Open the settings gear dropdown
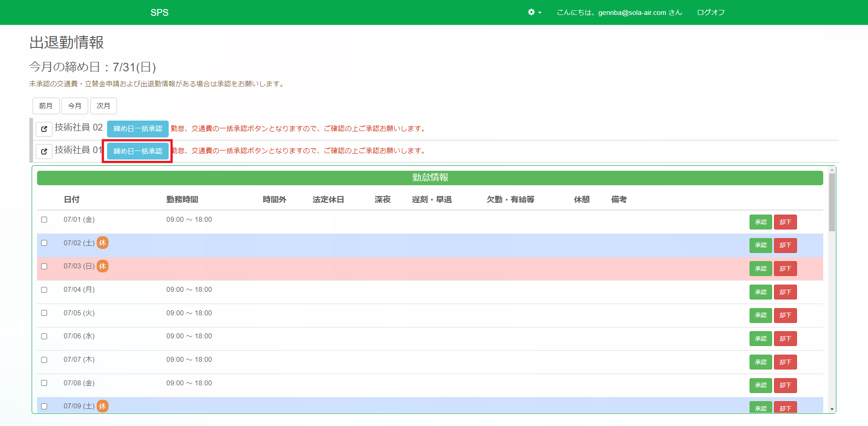Image resolution: width=868 pixels, height=426 pixels. pyautogui.click(x=534, y=12)
